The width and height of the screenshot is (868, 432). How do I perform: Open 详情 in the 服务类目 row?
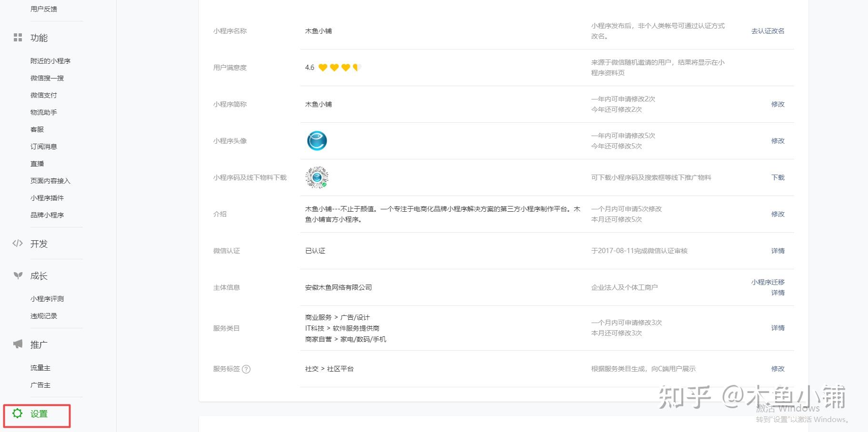tap(778, 328)
